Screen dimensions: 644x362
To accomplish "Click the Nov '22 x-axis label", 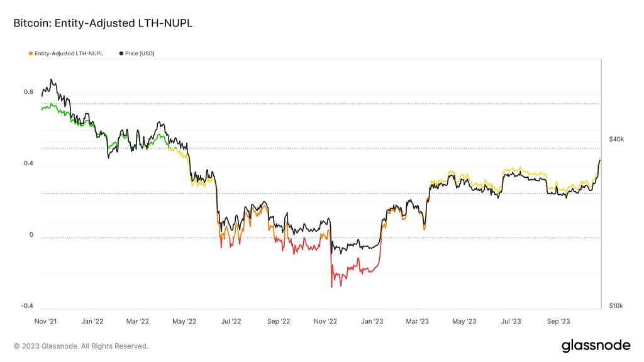I will tap(325, 321).
